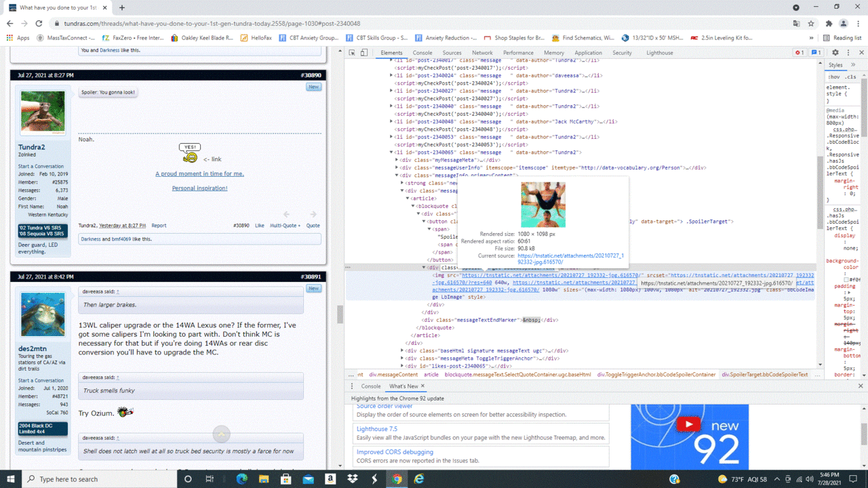Click the blue issues count badge
Image resolution: width=868 pixels, height=488 pixels.
[816, 53]
